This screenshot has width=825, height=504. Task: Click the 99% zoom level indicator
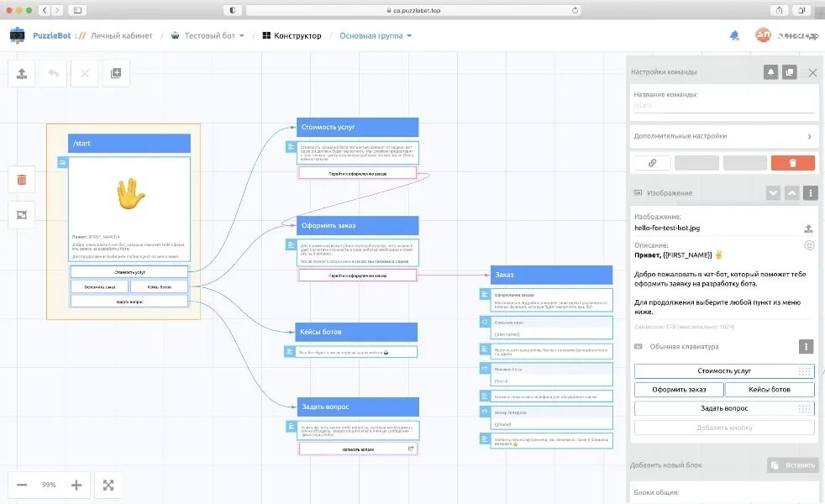pyautogui.click(x=49, y=485)
